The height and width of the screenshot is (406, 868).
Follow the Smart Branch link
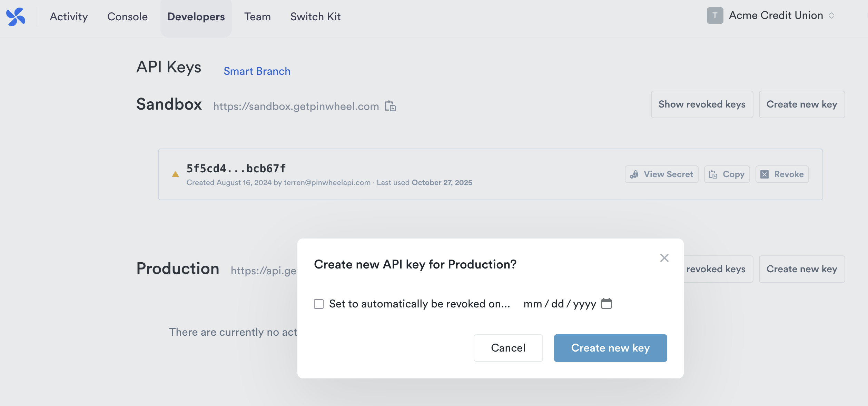[257, 71]
